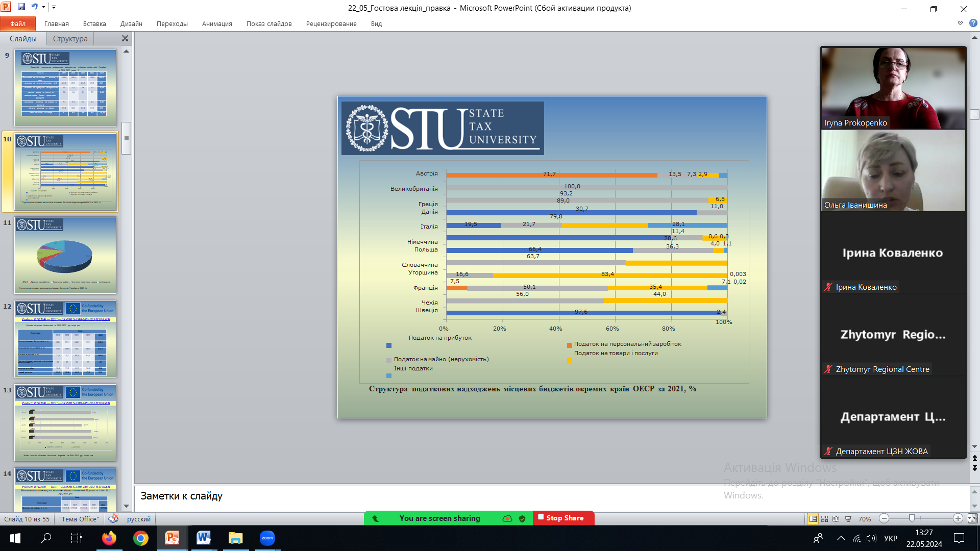Screen dimensions: 980x551
Task: Click the Слайд 10 из 55 status text
Action: click(x=27, y=519)
